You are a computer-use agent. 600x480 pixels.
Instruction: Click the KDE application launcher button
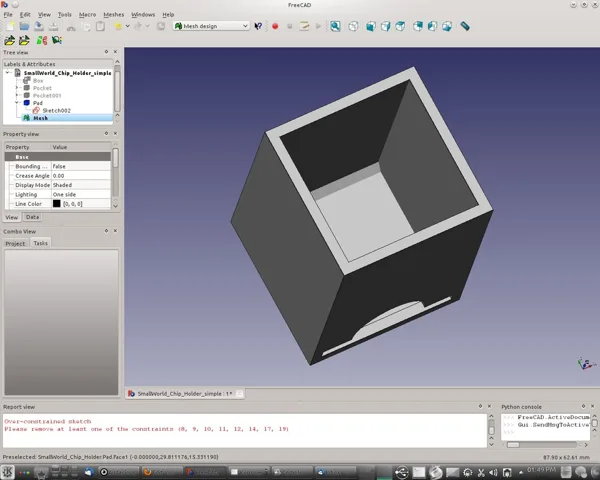[7, 472]
